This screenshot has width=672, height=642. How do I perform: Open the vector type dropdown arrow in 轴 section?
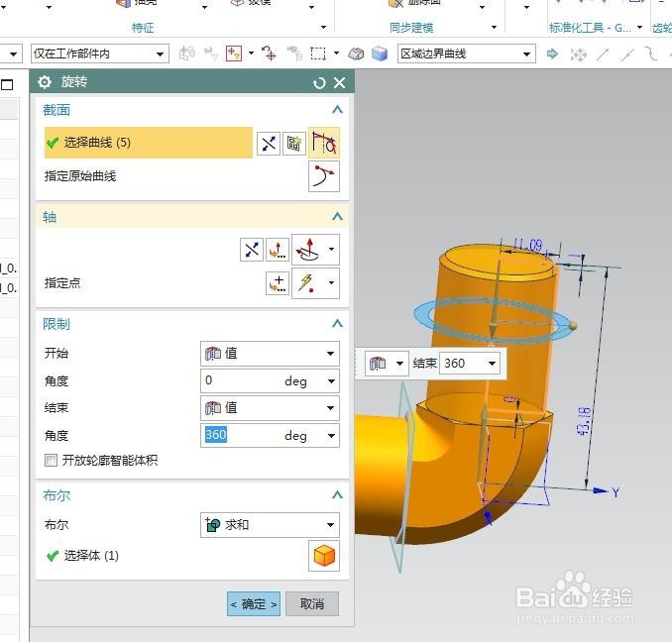pyautogui.click(x=331, y=249)
